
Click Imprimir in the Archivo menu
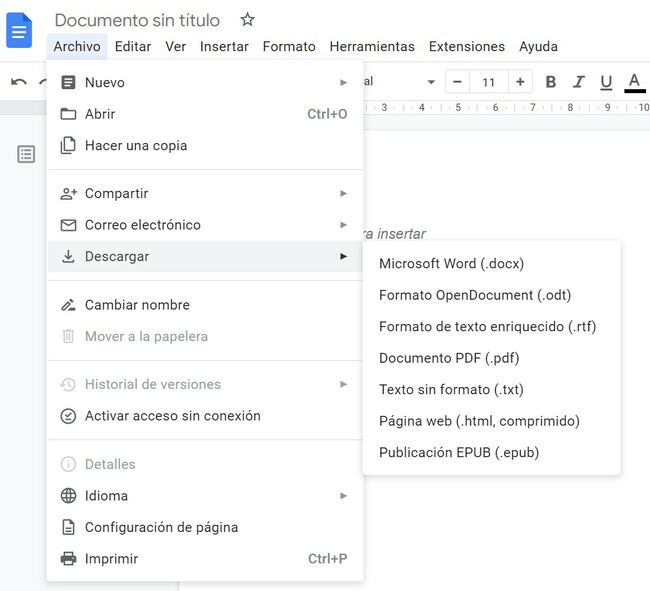111,559
